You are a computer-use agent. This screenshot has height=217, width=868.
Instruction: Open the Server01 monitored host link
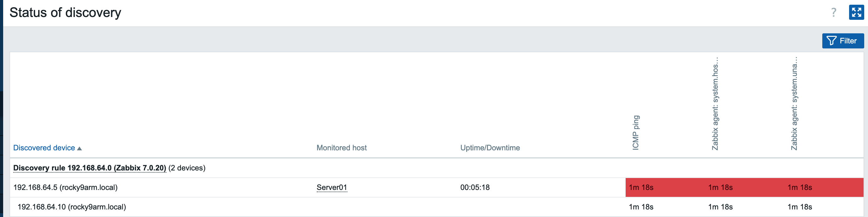click(x=332, y=187)
